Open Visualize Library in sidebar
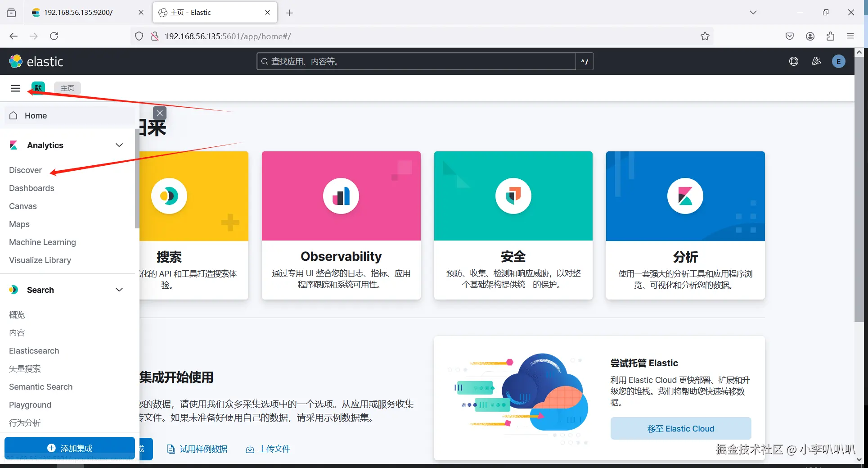This screenshot has width=868, height=468. click(40, 260)
